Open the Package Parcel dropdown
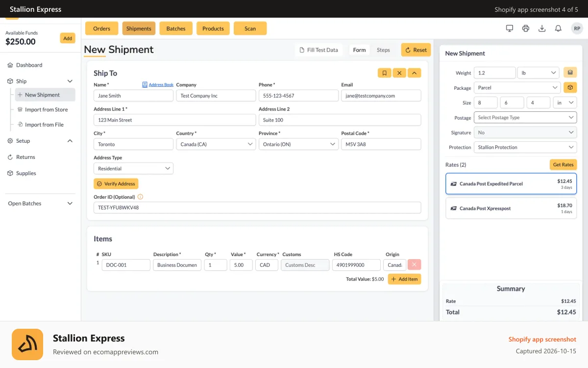The height and width of the screenshot is (368, 588). click(517, 88)
